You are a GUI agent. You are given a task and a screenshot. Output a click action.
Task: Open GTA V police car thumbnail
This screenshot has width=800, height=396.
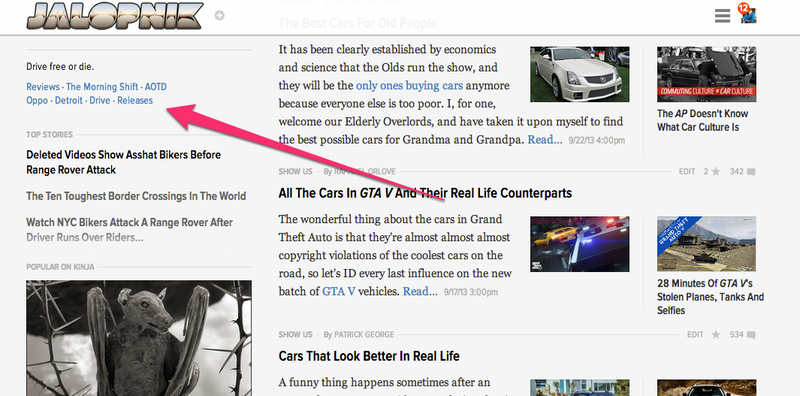[x=580, y=244]
